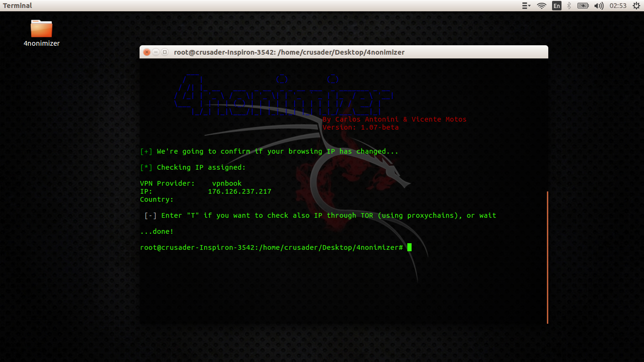Click the "Version: 1.07-beta" line

coord(361,127)
